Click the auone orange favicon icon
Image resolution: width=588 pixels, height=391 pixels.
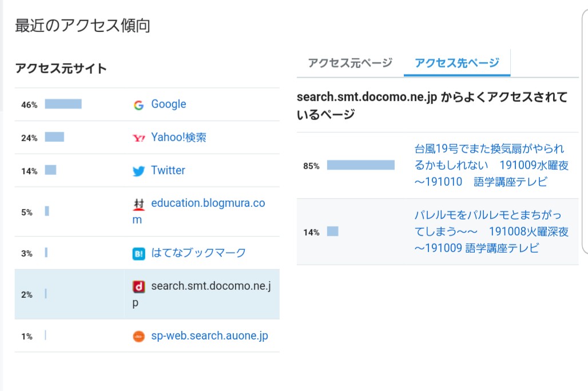[138, 337]
